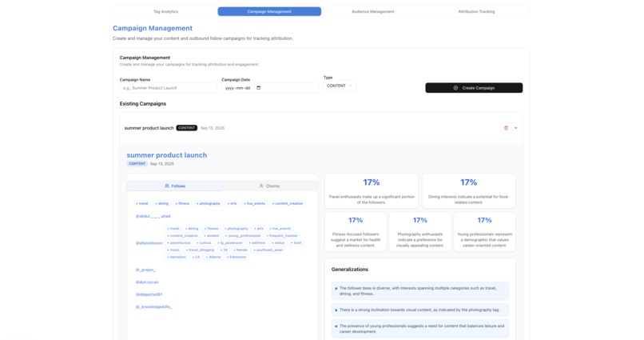Image resolution: width=644 pixels, height=340 pixels.
Task: Go to the Attribution Tracking tab
Action: coord(476,11)
